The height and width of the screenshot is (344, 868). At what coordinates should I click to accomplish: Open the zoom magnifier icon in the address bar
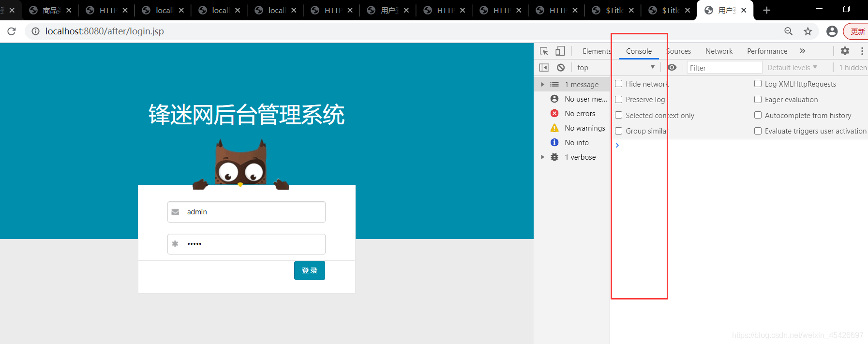click(788, 31)
